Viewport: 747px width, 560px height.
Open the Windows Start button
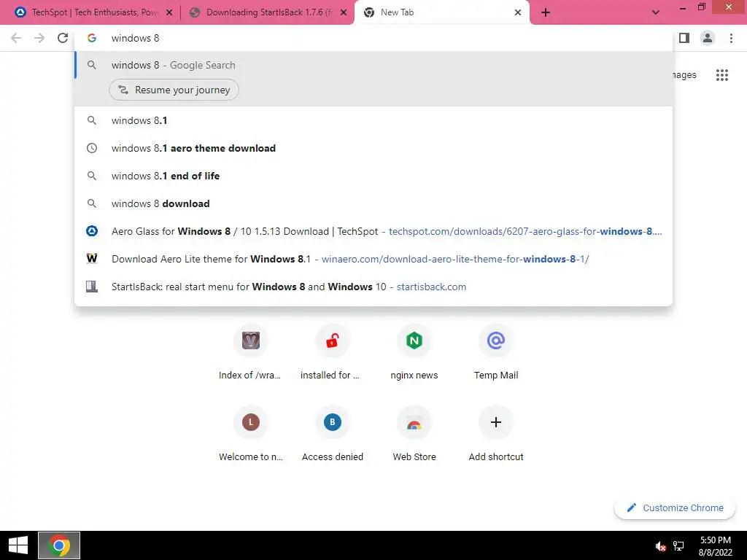click(18, 545)
